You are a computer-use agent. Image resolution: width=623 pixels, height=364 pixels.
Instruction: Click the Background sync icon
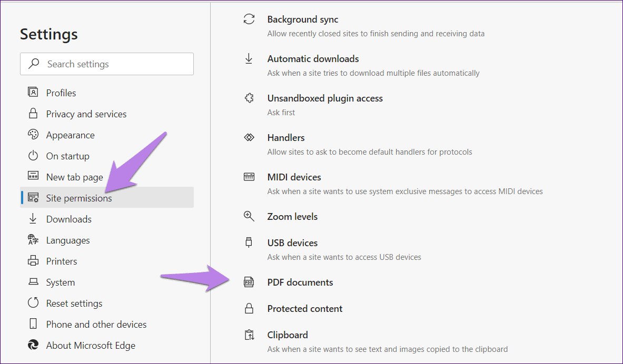coord(249,19)
